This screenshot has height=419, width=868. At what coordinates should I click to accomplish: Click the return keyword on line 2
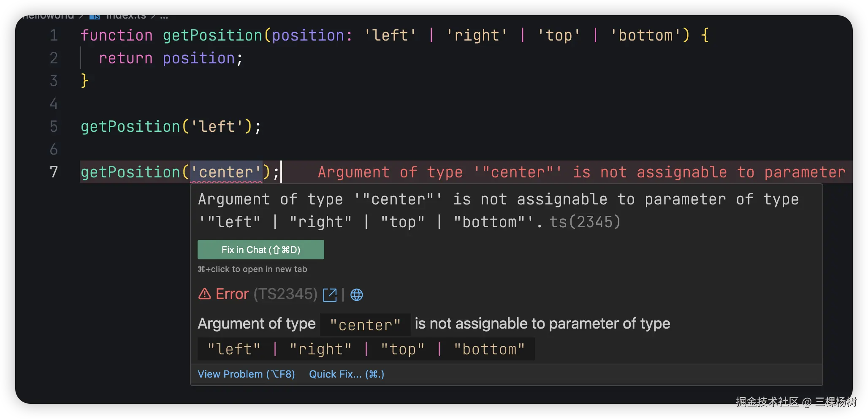point(125,58)
